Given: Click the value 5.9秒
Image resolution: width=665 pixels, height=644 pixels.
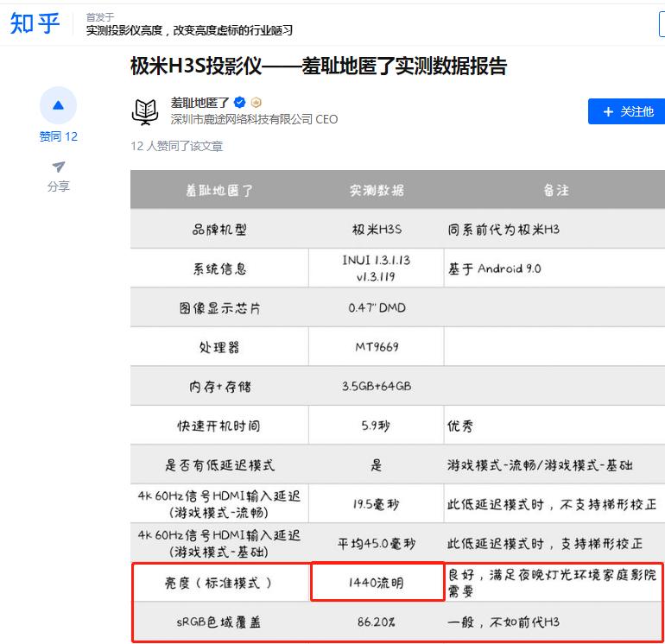Looking at the screenshot, I should point(376,426).
